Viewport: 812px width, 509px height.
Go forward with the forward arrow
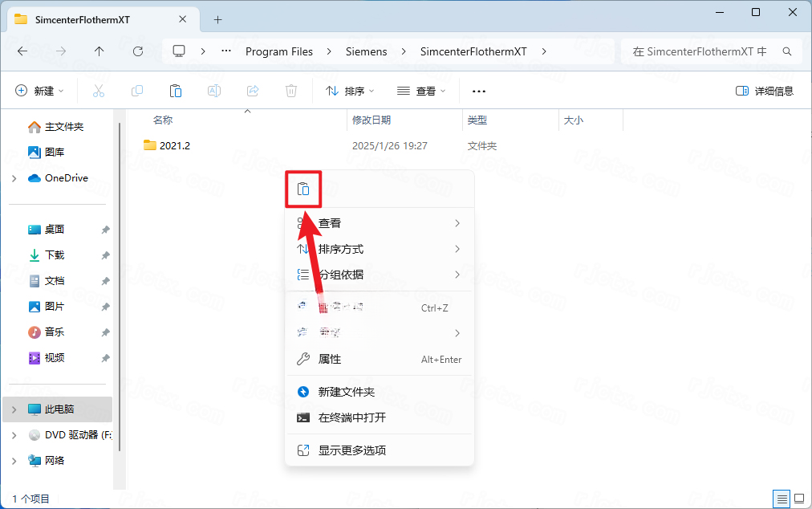(x=61, y=51)
